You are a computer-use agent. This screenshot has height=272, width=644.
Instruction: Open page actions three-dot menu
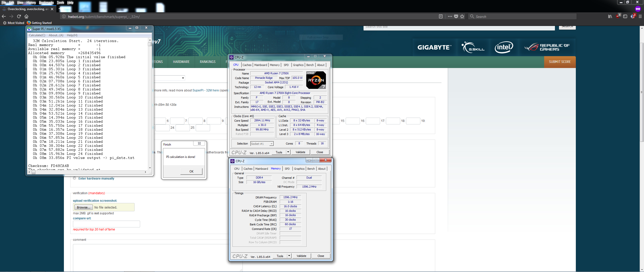coord(450,16)
